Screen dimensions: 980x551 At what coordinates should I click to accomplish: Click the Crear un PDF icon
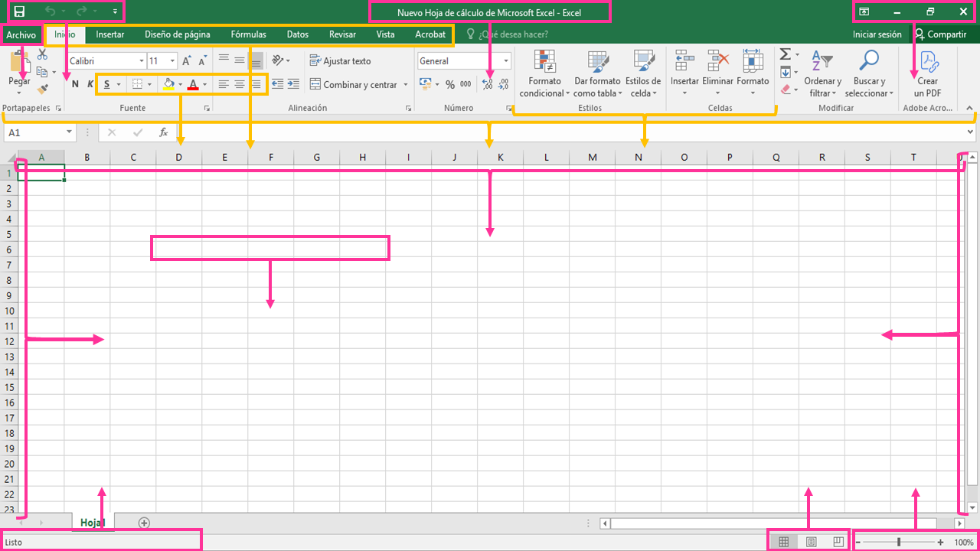[928, 62]
